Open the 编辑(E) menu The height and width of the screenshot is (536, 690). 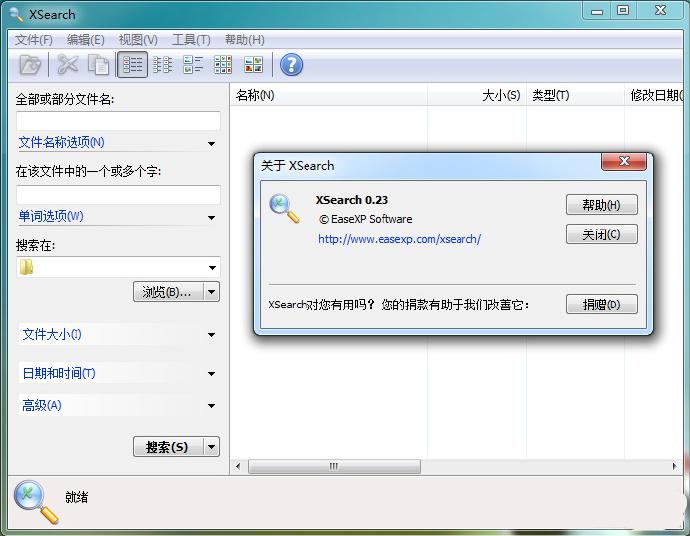(x=85, y=40)
